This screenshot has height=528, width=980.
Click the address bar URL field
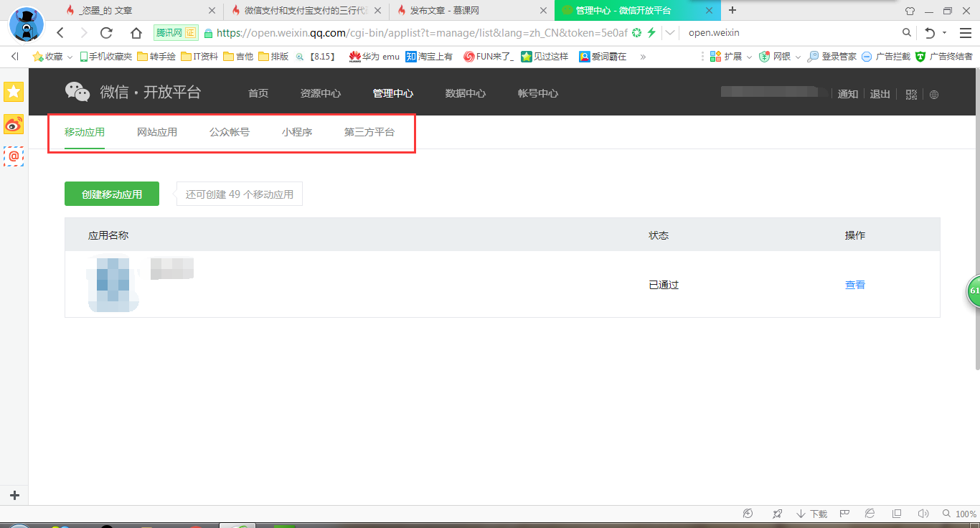(x=422, y=33)
